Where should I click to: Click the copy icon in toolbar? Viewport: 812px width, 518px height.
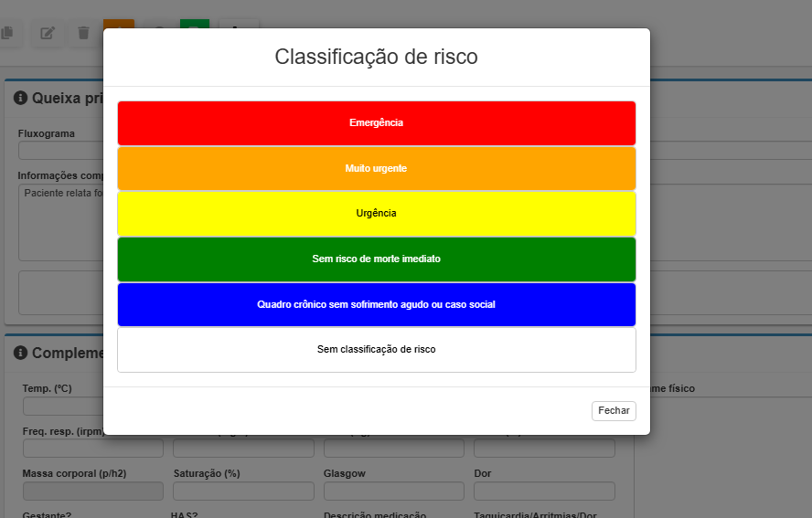click(7, 33)
